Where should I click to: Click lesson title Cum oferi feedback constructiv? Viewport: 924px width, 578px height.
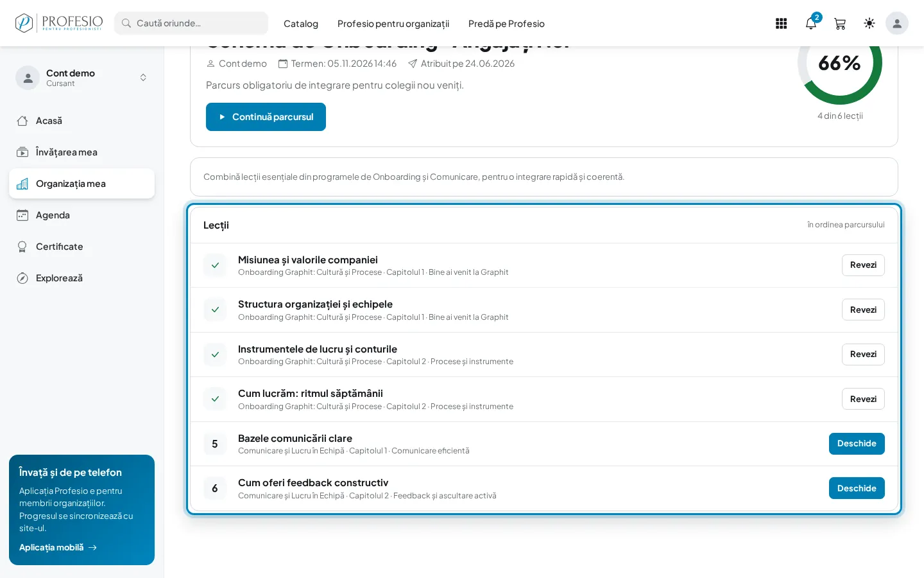click(313, 483)
